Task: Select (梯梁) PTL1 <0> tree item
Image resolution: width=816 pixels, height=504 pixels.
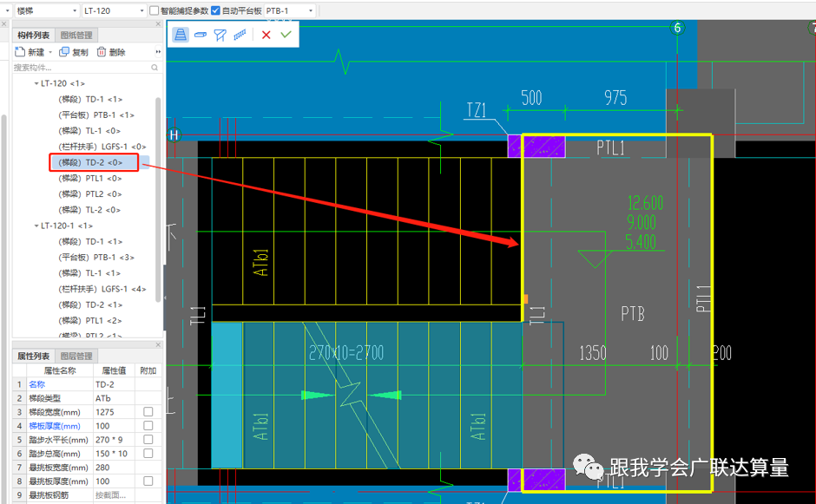Action: pos(90,179)
